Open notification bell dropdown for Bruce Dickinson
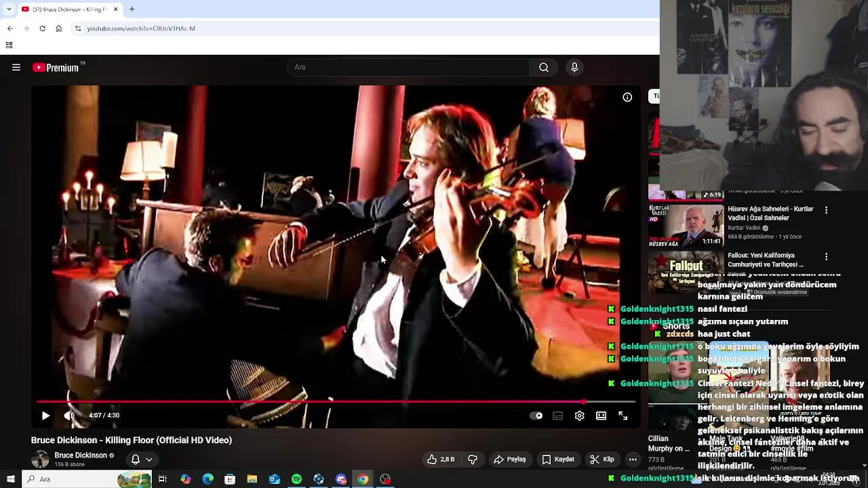The height and width of the screenshot is (488, 868). click(142, 460)
